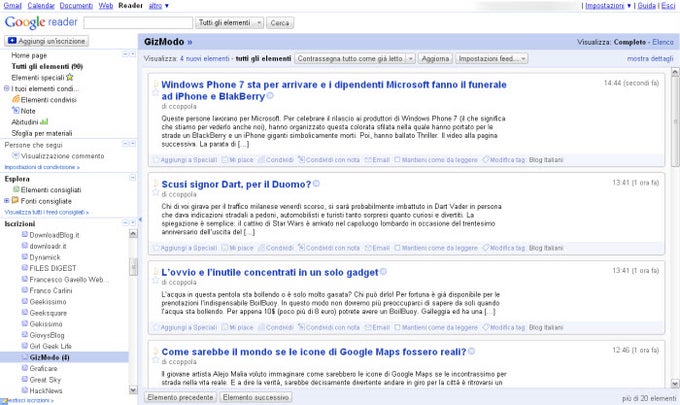Click Aggiungi a Speciali on Dart article
The width and height of the screenshot is (680, 405).
[x=185, y=248]
